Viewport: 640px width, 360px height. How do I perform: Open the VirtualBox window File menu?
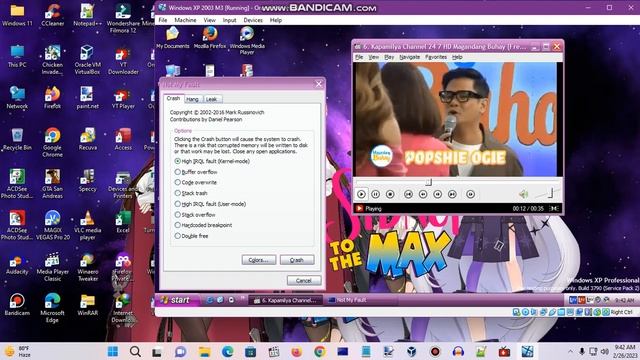point(163,20)
